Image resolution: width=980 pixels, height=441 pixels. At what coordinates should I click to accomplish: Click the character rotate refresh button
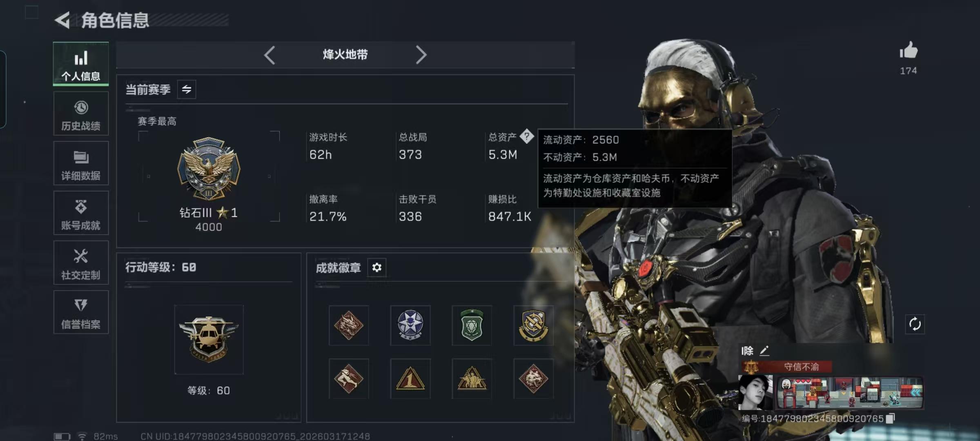[915, 324]
